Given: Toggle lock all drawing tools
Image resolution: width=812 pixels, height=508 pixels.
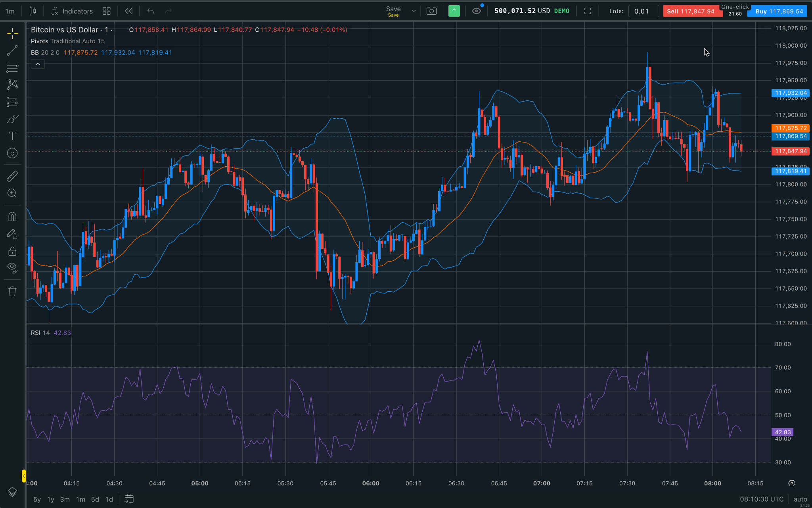Looking at the screenshot, I should tap(12, 251).
